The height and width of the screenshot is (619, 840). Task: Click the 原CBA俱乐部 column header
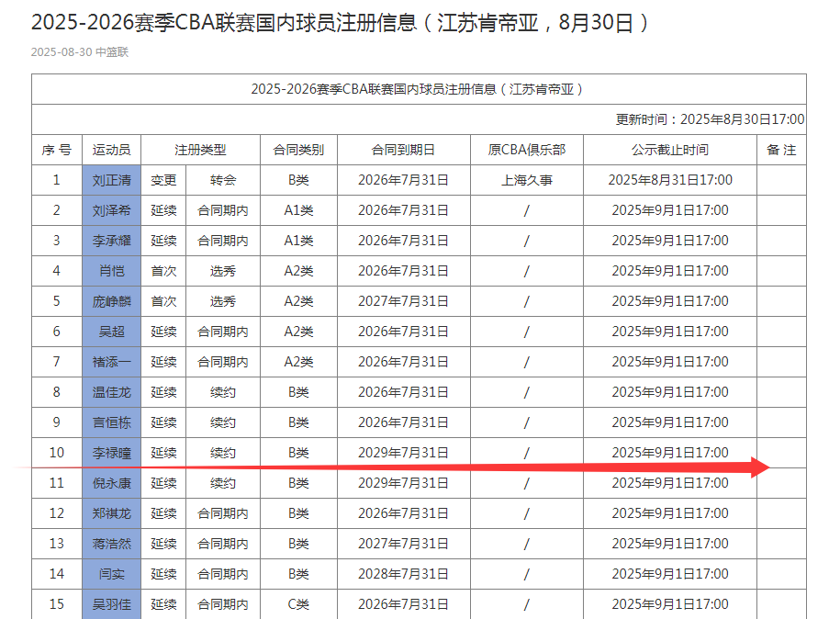coord(527,150)
